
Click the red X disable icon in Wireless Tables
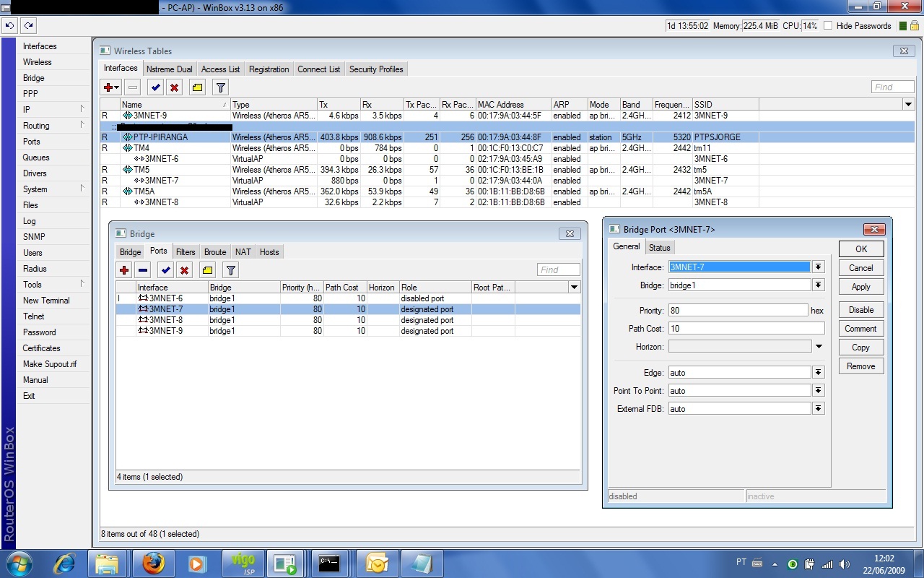174,87
